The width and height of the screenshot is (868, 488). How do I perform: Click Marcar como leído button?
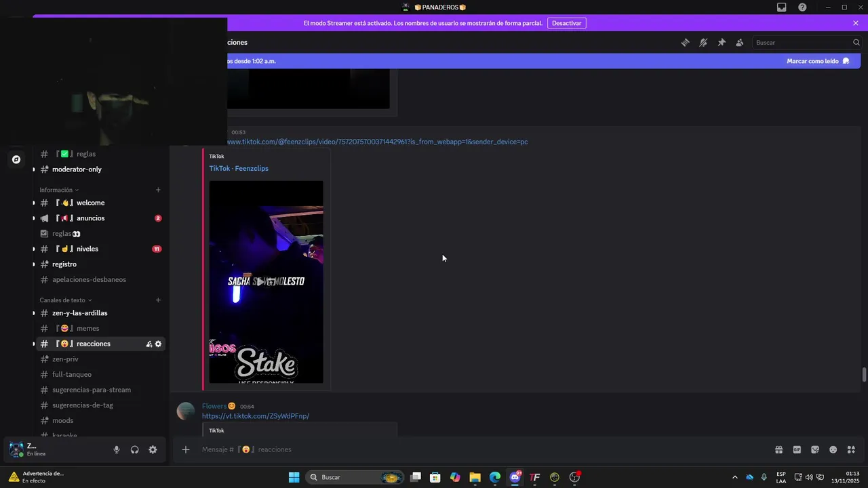tap(818, 61)
